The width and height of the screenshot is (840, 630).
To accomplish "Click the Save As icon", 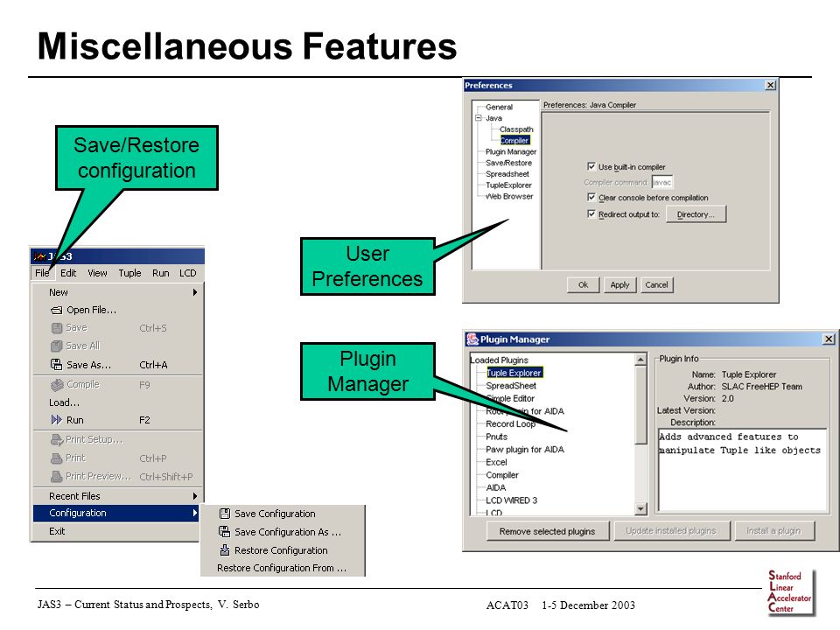I will tap(56, 365).
